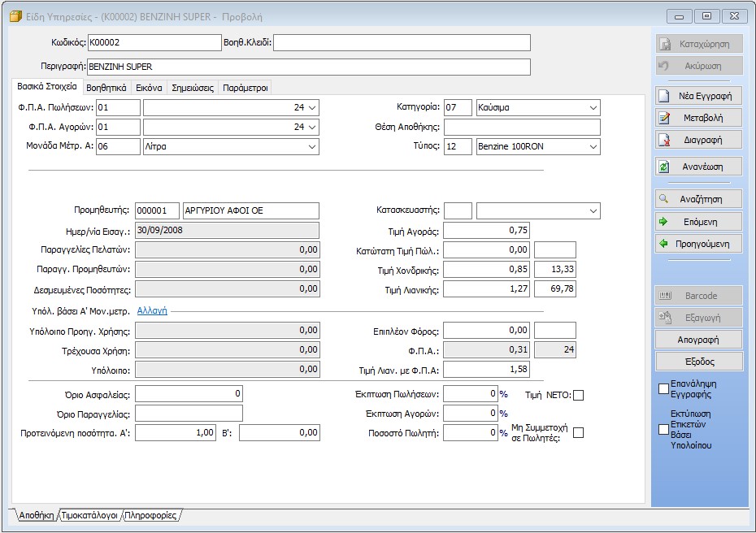Click the window title box icon
The height and width of the screenshot is (533, 756).
click(15, 17)
